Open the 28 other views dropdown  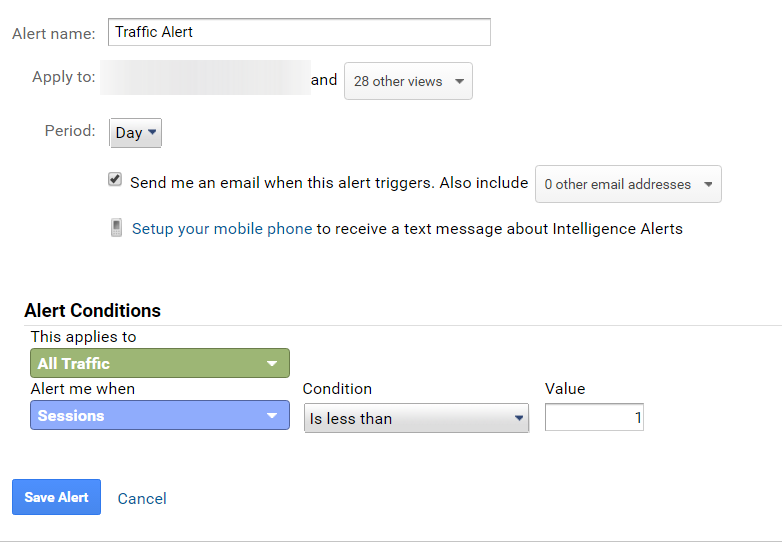pyautogui.click(x=408, y=82)
